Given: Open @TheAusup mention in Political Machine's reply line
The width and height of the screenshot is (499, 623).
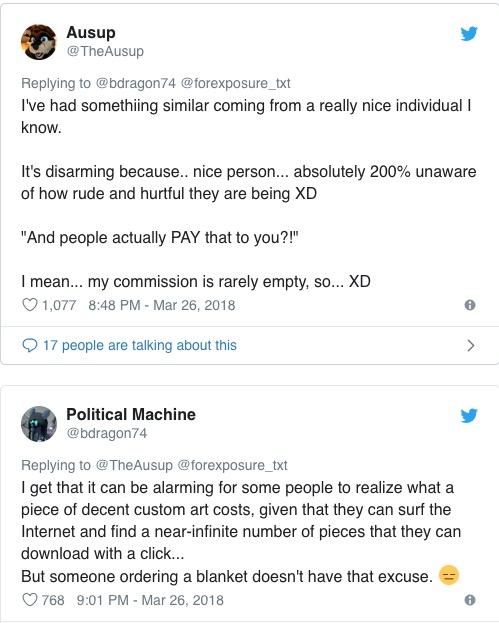Looking at the screenshot, I should click(x=135, y=465).
